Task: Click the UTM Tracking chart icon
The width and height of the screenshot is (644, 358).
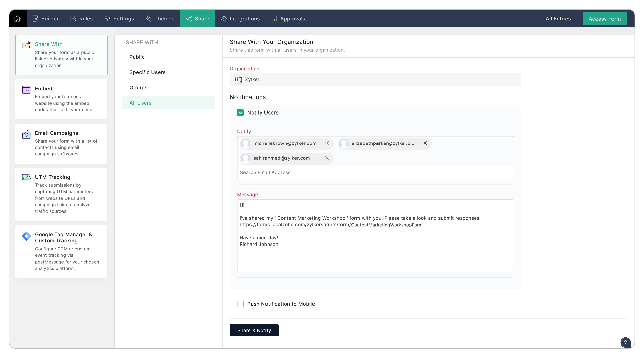Action: (26, 177)
